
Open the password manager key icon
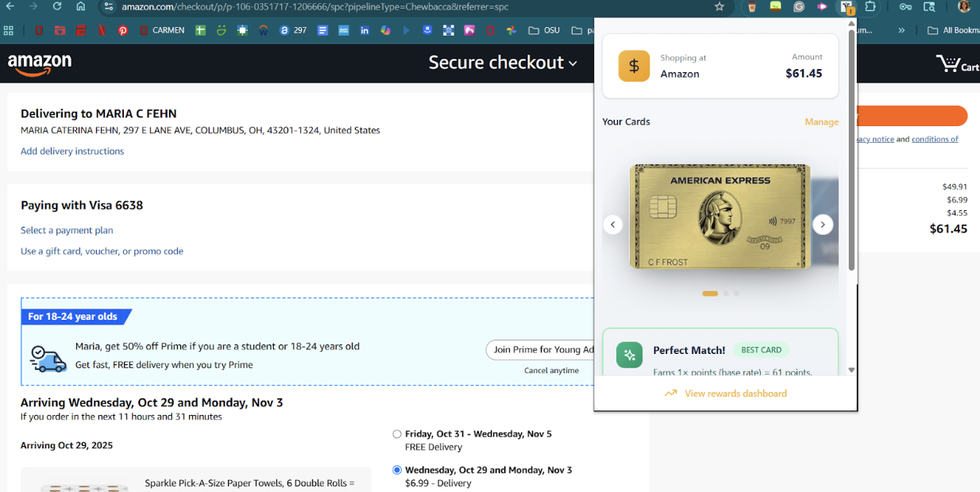(905, 6)
